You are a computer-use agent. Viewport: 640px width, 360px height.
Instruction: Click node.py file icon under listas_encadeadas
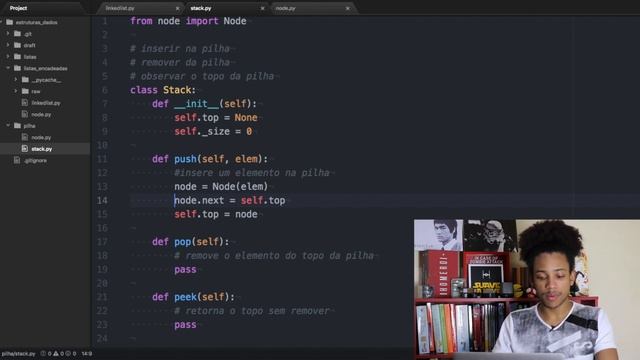pyautogui.click(x=25, y=114)
